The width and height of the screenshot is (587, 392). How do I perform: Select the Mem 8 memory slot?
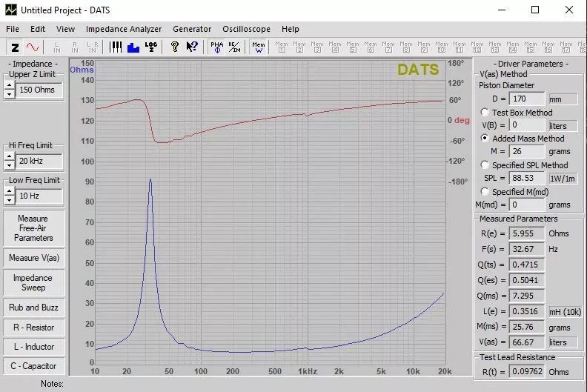pyautogui.click(x=406, y=47)
